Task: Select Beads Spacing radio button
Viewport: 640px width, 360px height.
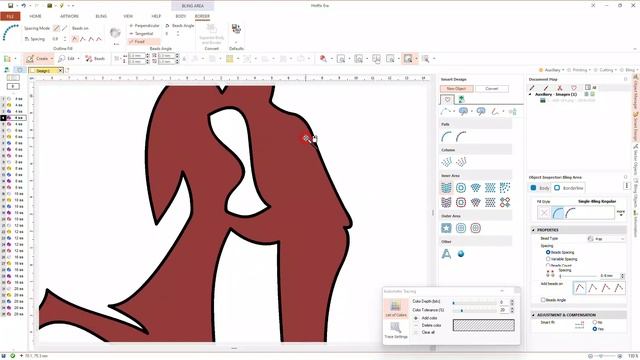Action: tap(548, 252)
